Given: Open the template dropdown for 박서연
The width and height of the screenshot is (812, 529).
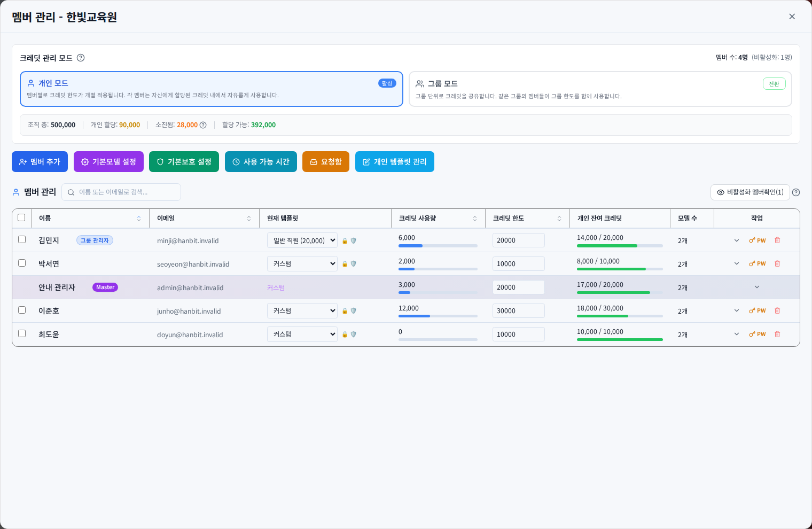Looking at the screenshot, I should pyautogui.click(x=302, y=264).
